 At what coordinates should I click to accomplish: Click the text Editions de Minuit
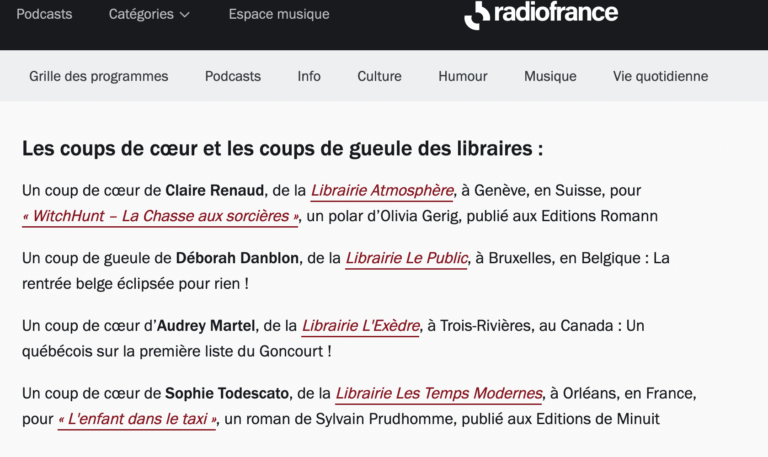[x=598, y=419]
